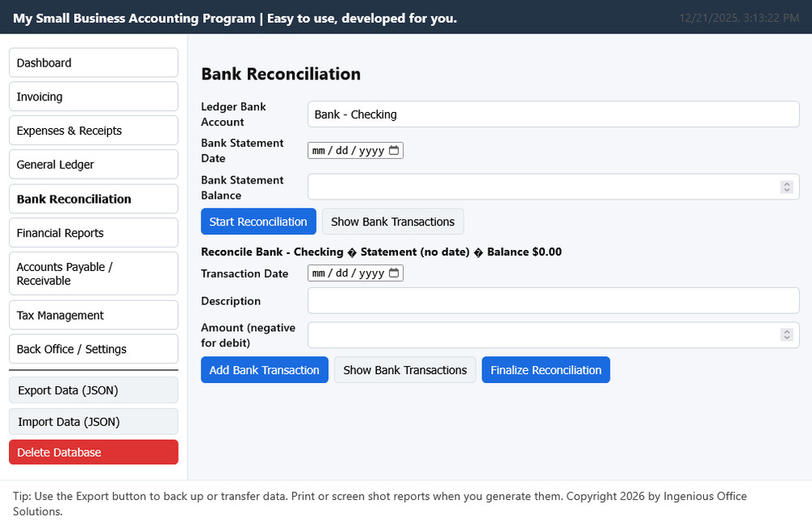The image size is (812, 525).
Task: Click the Start Reconciliation button
Action: [258, 221]
